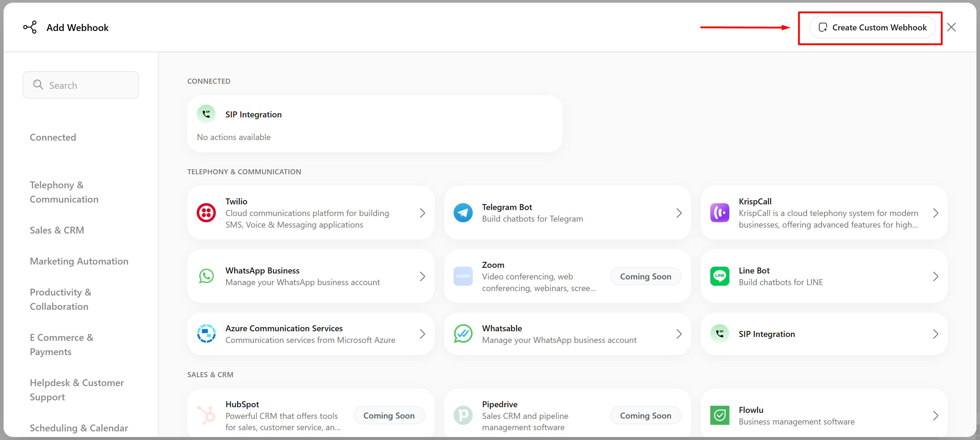Click "Build chatbots for LINE" description
The image size is (980, 440).
(781, 282)
